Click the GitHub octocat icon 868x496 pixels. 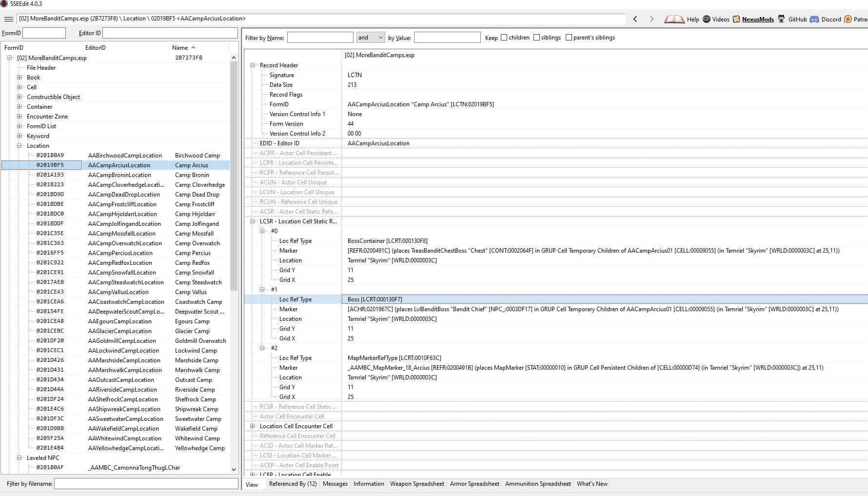pos(781,19)
